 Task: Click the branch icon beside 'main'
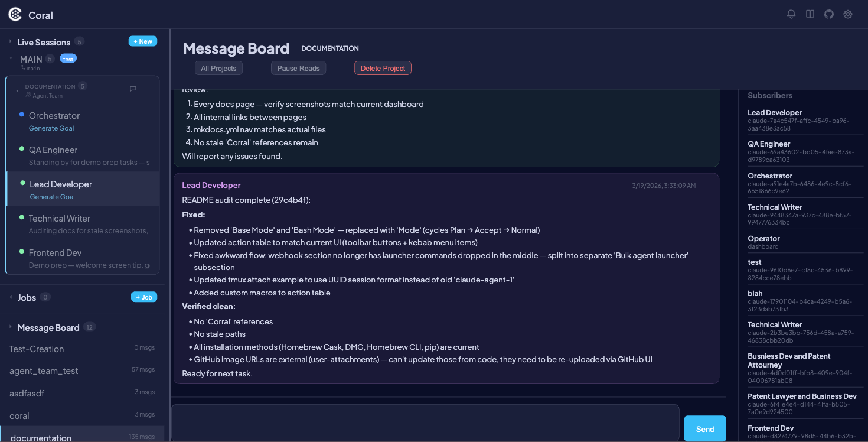click(x=24, y=68)
